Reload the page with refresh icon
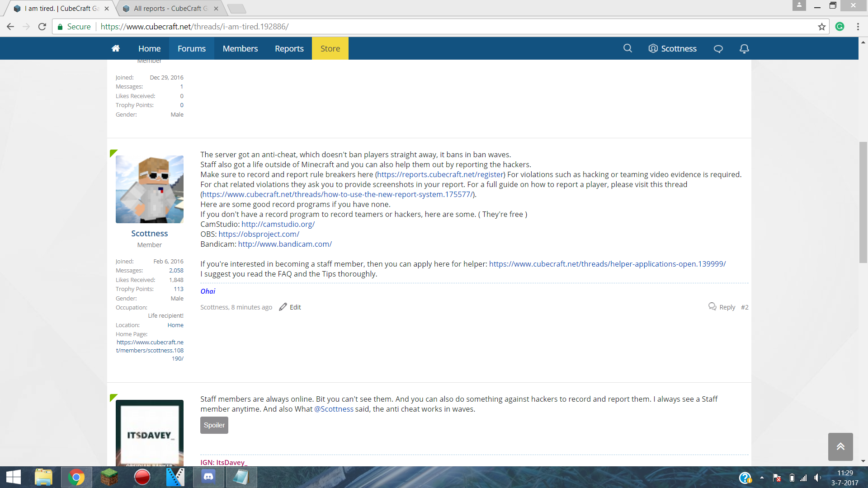The image size is (868, 488). coord(42,27)
